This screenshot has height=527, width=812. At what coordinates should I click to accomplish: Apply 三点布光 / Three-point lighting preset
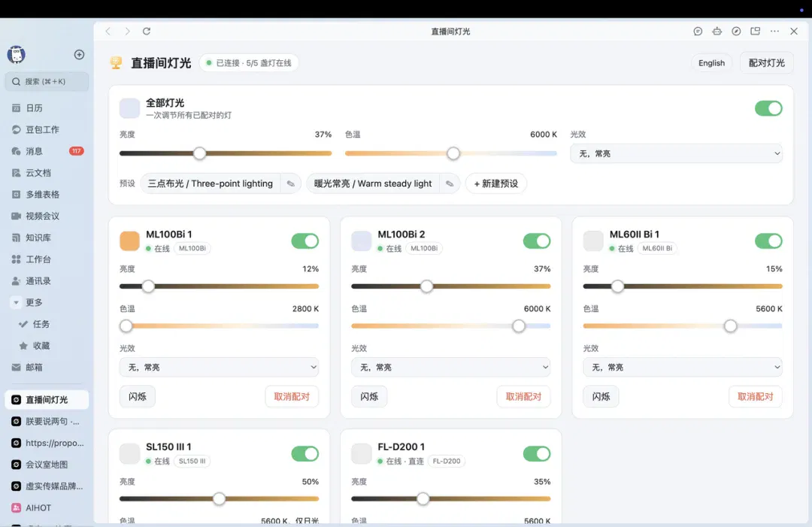click(x=211, y=183)
